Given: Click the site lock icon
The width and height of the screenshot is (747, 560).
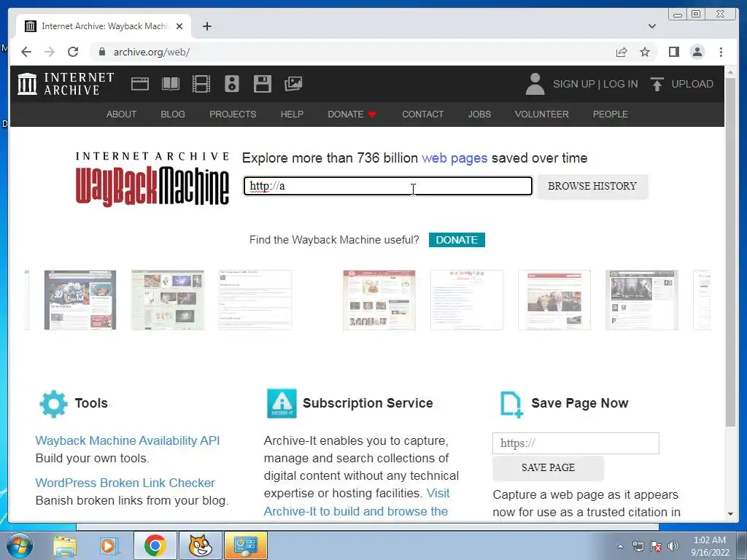Looking at the screenshot, I should pyautogui.click(x=101, y=52).
